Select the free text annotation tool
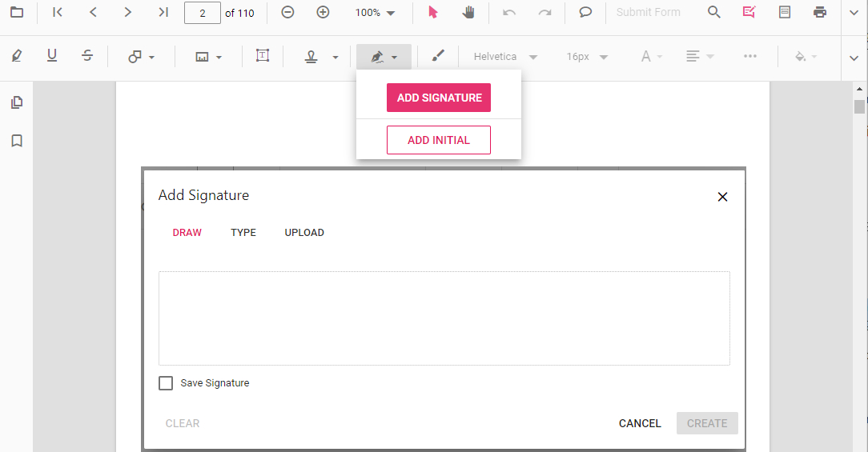 263,55
